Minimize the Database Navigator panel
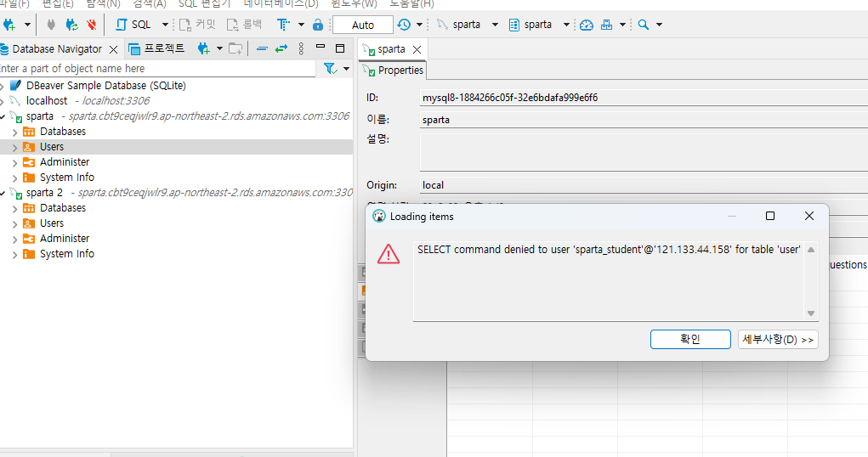Image resolution: width=868 pixels, height=457 pixels. [321, 47]
